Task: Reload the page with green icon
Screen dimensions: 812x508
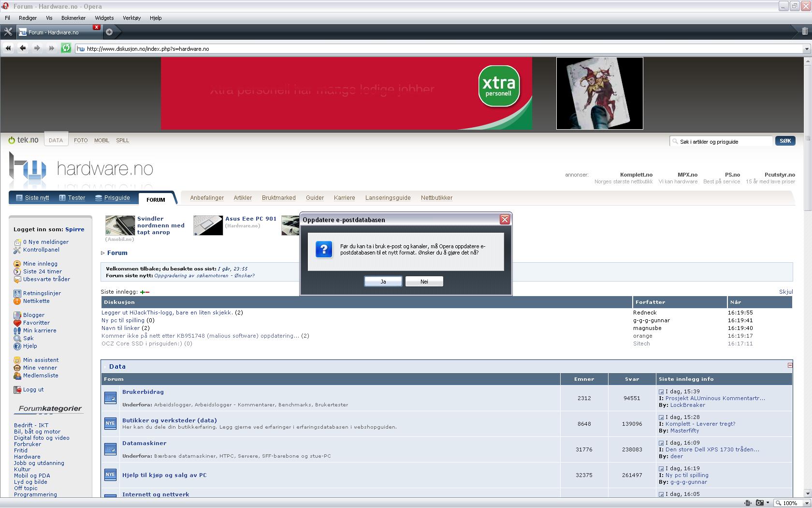Action: [66, 48]
